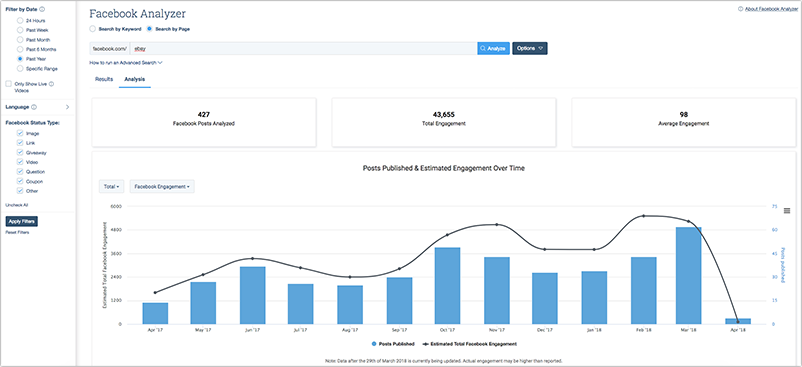Open the Facebook Engagement dropdown
This screenshot has width=802, height=367.
(162, 187)
